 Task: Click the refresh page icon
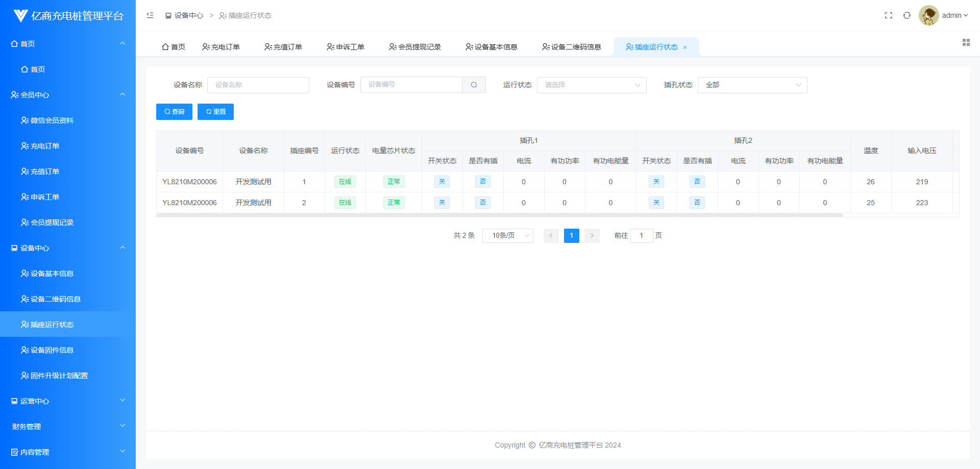click(906, 15)
